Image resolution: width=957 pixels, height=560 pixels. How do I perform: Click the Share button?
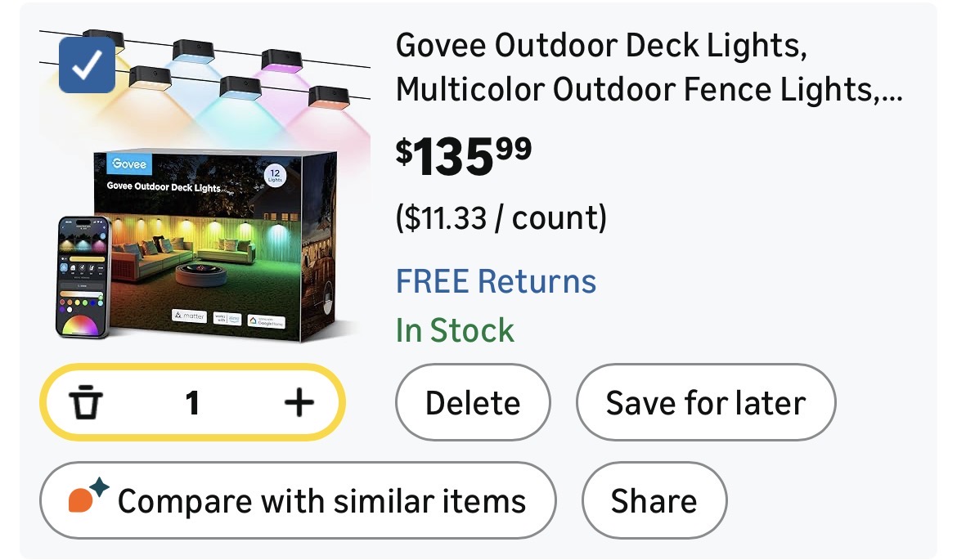click(x=654, y=500)
